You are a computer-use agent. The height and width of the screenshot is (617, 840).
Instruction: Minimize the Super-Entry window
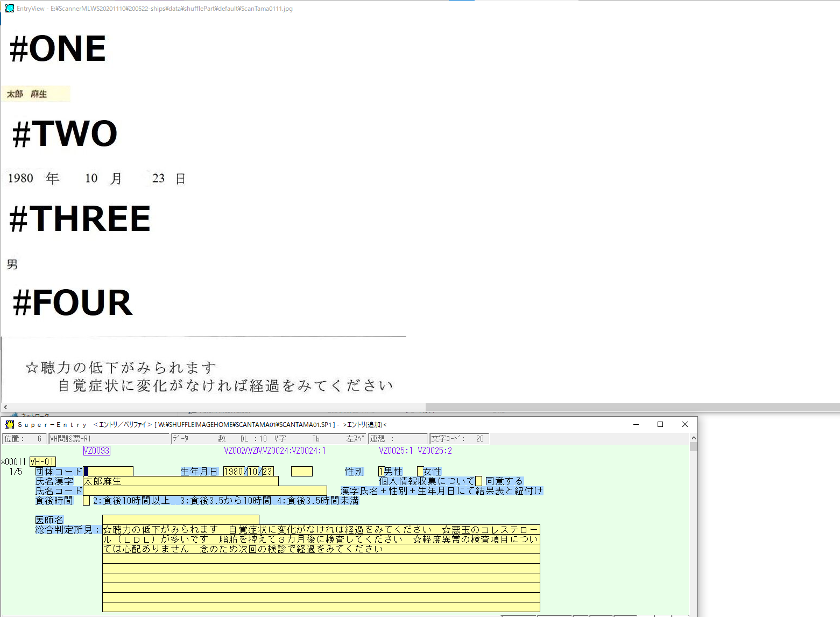pyautogui.click(x=636, y=424)
